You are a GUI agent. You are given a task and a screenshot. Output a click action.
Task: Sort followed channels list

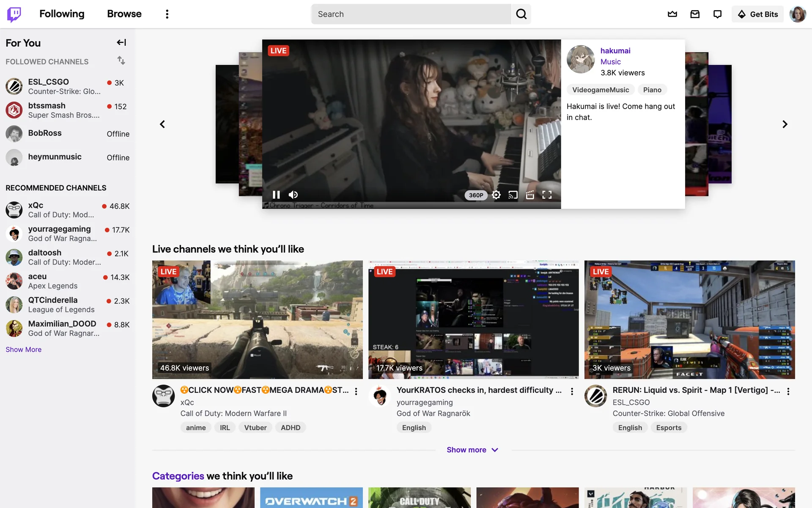click(x=121, y=61)
